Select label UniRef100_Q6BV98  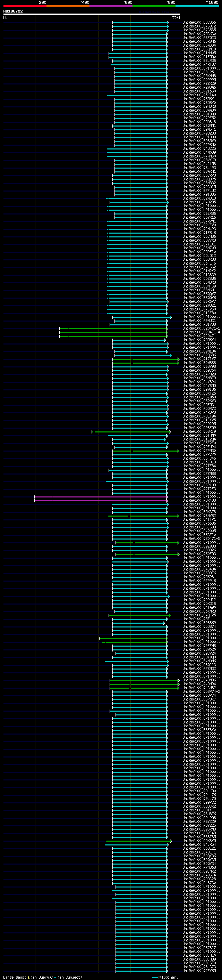[x=199, y=366]
